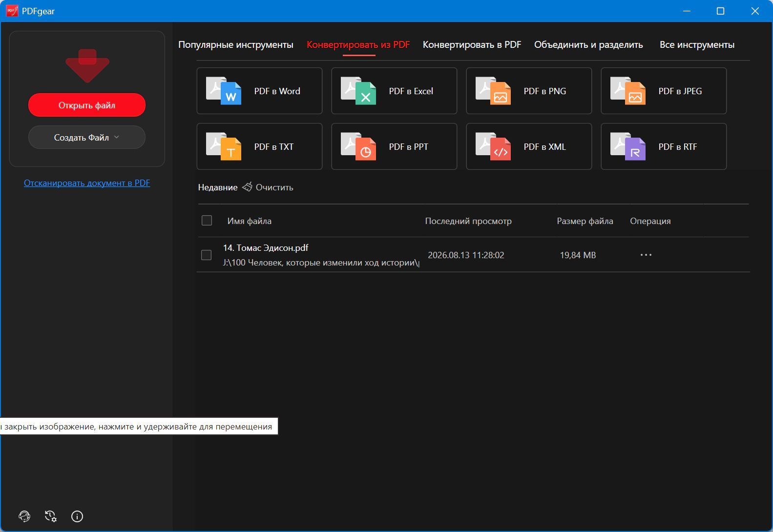Image resolution: width=773 pixels, height=532 pixels.
Task: Click the Имя файла column header
Action: click(249, 221)
